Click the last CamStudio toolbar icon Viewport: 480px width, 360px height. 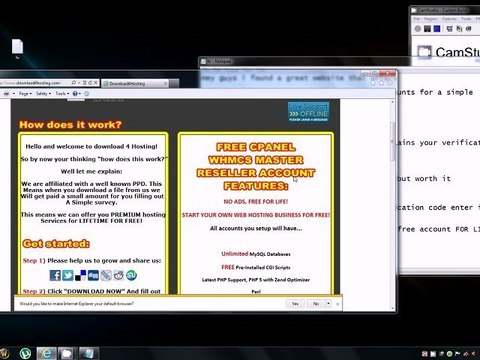(x=468, y=29)
